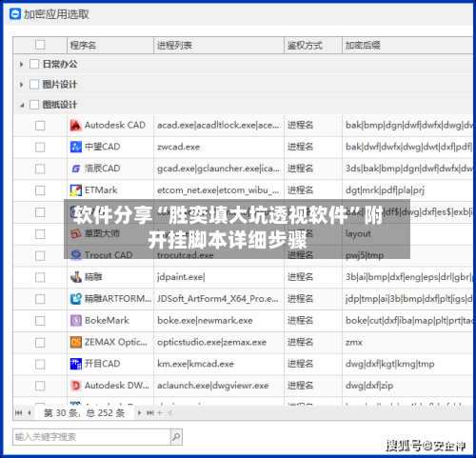Tick the 中望CAD row checkbox
This screenshot has height=458, width=476.
pyautogui.click(x=40, y=147)
